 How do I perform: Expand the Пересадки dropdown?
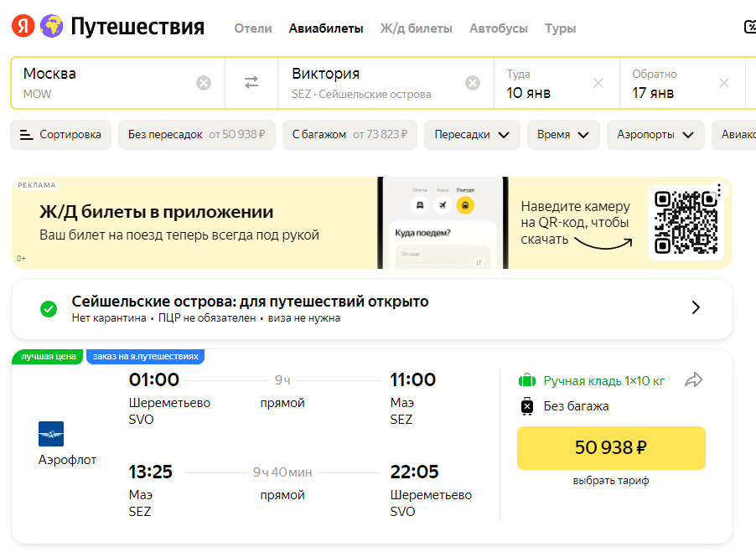(472, 134)
